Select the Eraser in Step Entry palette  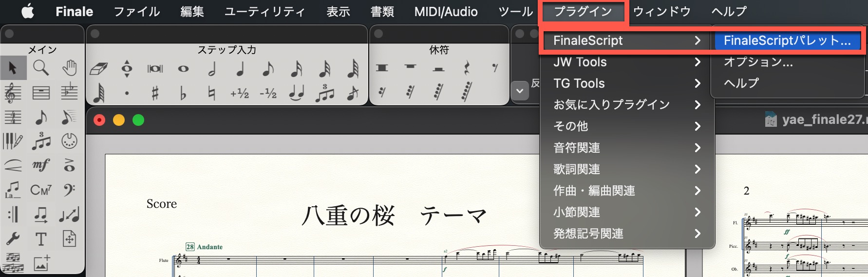point(98,69)
